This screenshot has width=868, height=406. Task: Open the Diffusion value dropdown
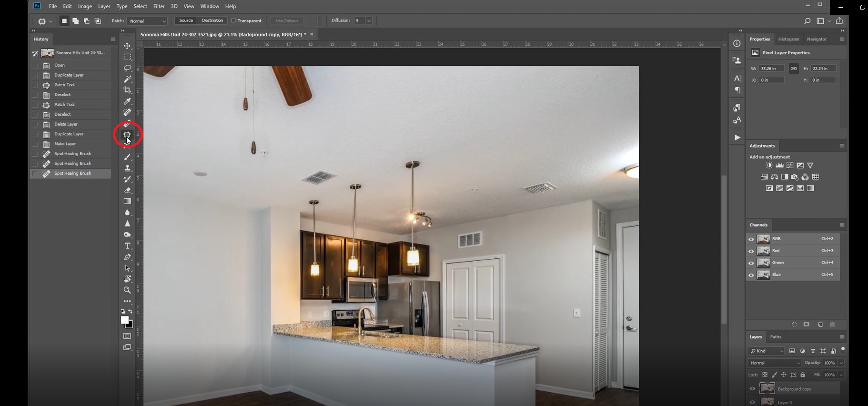coord(369,21)
